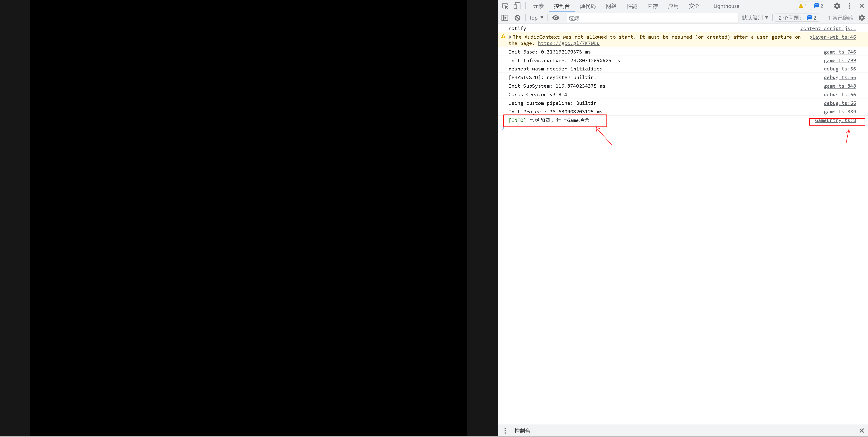Open the game.ts:848 source link
This screenshot has width=868, height=437.
coord(840,86)
